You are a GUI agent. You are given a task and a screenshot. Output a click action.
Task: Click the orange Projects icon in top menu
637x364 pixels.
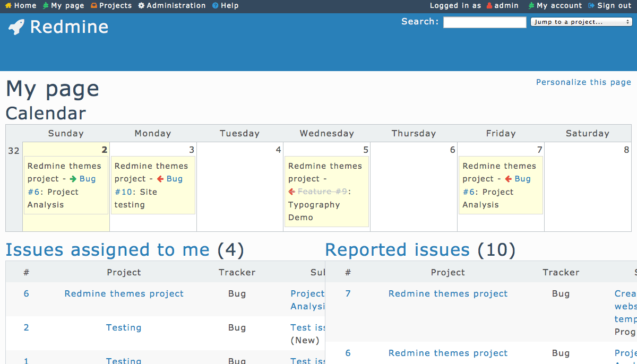click(94, 6)
